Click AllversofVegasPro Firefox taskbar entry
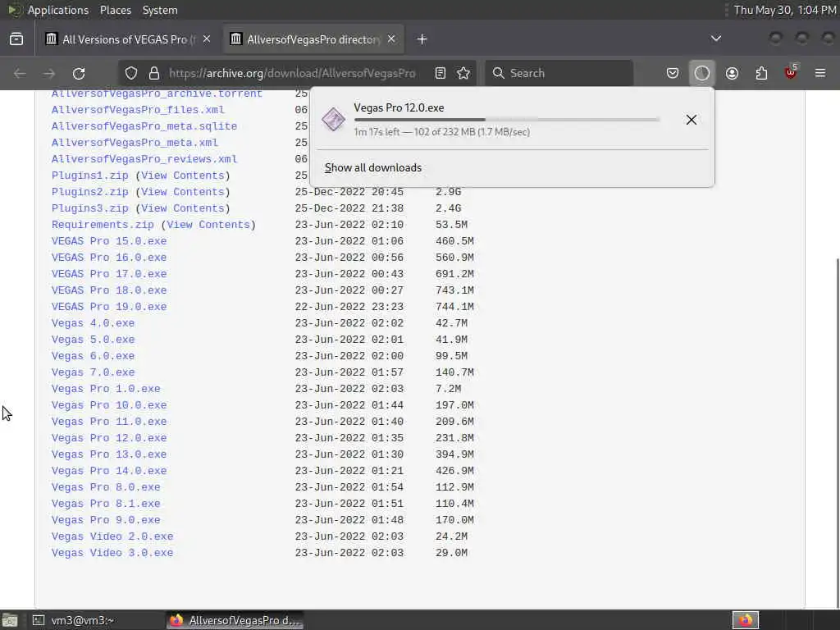 235,620
